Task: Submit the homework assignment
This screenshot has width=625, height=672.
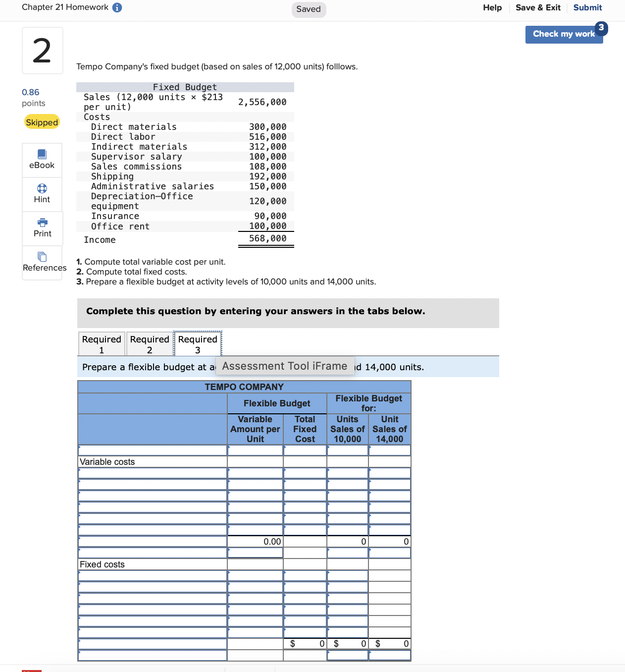Action: (x=587, y=7)
